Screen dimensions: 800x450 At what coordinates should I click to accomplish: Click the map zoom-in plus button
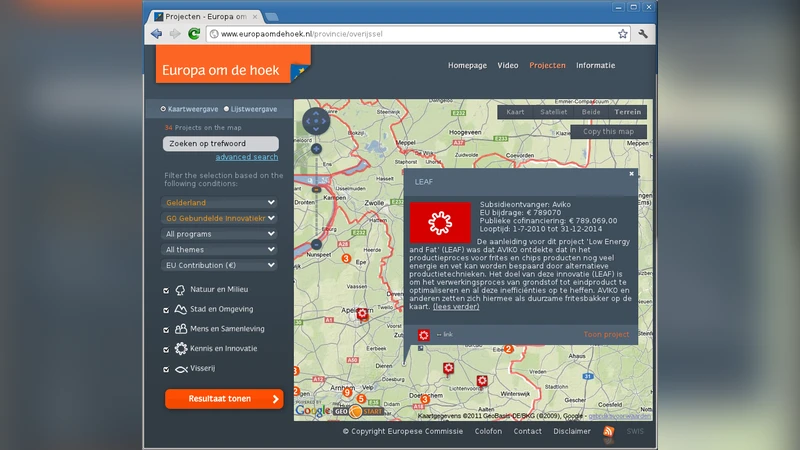[x=316, y=149]
